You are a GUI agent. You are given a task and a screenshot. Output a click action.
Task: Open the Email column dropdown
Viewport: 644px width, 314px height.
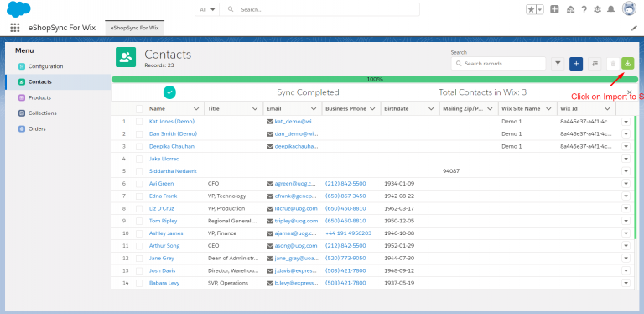pyautogui.click(x=314, y=109)
